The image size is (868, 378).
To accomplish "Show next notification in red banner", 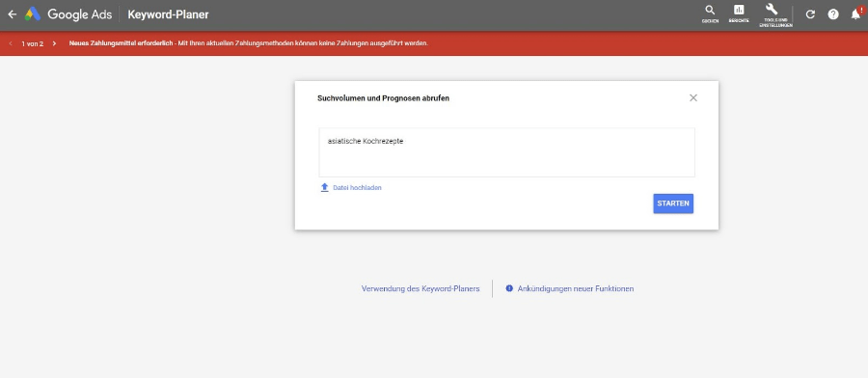I will coord(54,43).
